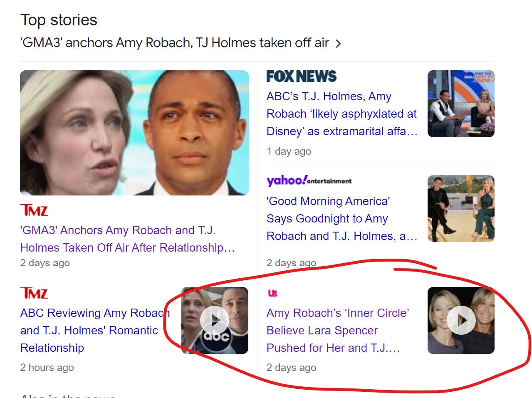
Task: Play the Lara Spencer video thumbnail
Action: [461, 320]
